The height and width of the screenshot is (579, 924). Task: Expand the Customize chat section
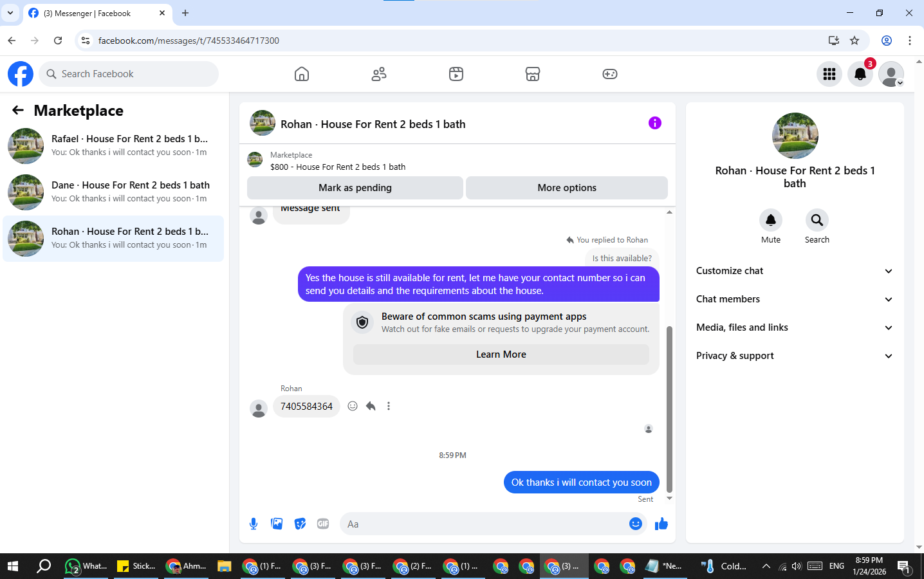pyautogui.click(x=795, y=271)
